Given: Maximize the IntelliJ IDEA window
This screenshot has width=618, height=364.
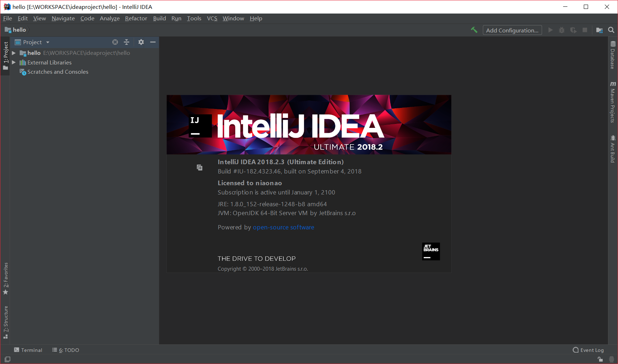Looking at the screenshot, I should [586, 7].
